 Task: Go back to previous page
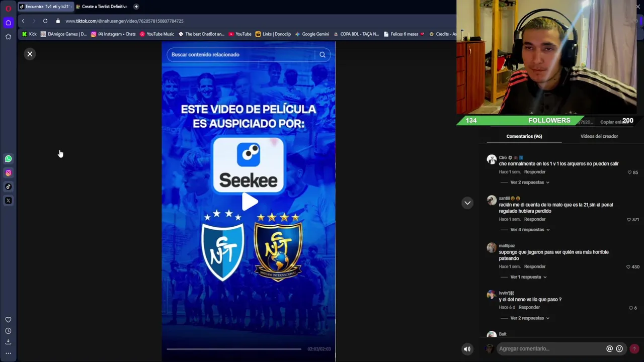click(x=23, y=21)
